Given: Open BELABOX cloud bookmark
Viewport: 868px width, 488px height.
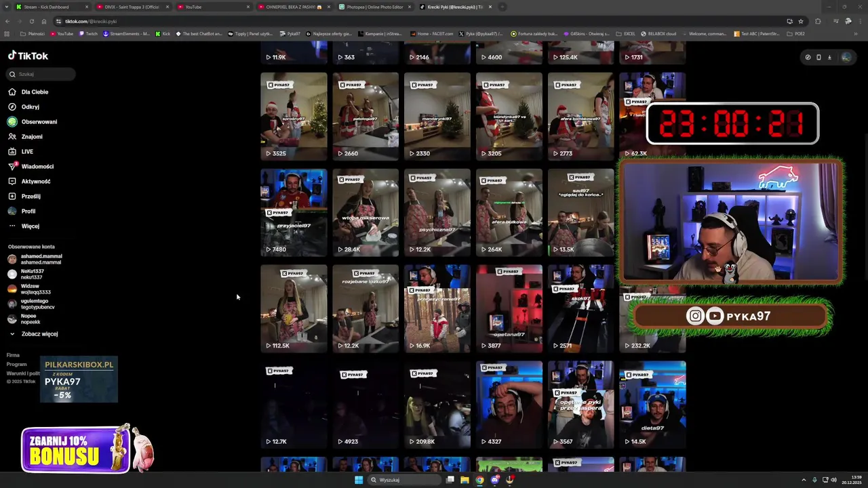Looking at the screenshot, I should 657,33.
